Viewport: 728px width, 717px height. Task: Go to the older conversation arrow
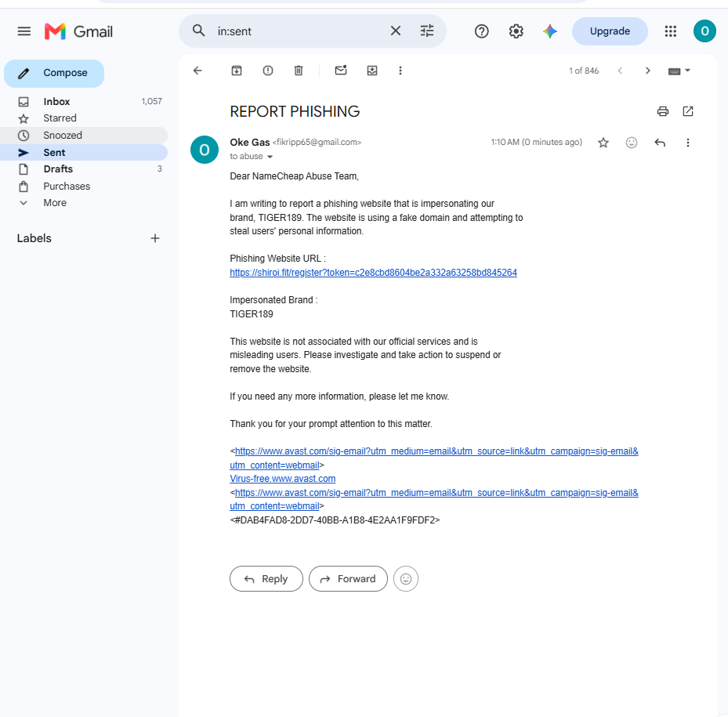pyautogui.click(x=648, y=71)
